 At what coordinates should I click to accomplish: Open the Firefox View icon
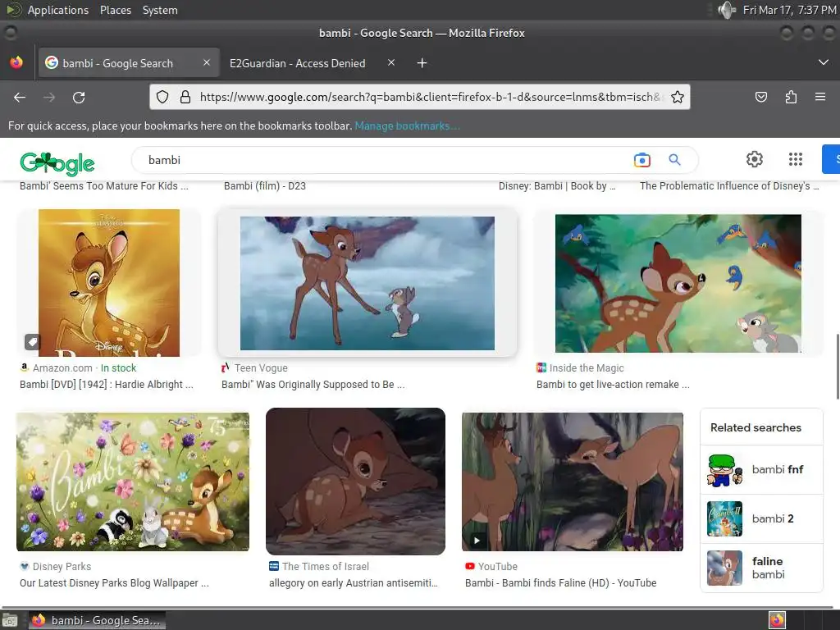[x=16, y=62]
